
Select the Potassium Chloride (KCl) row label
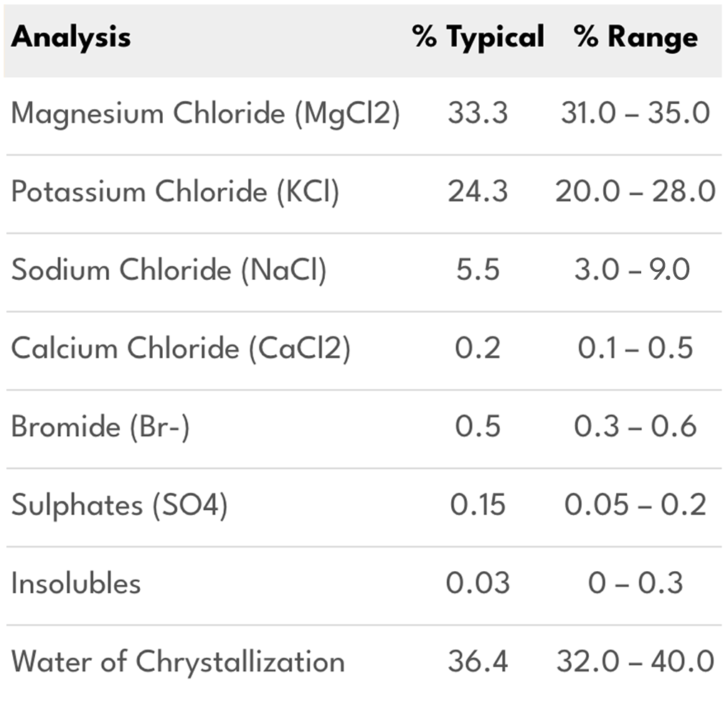coord(175,192)
